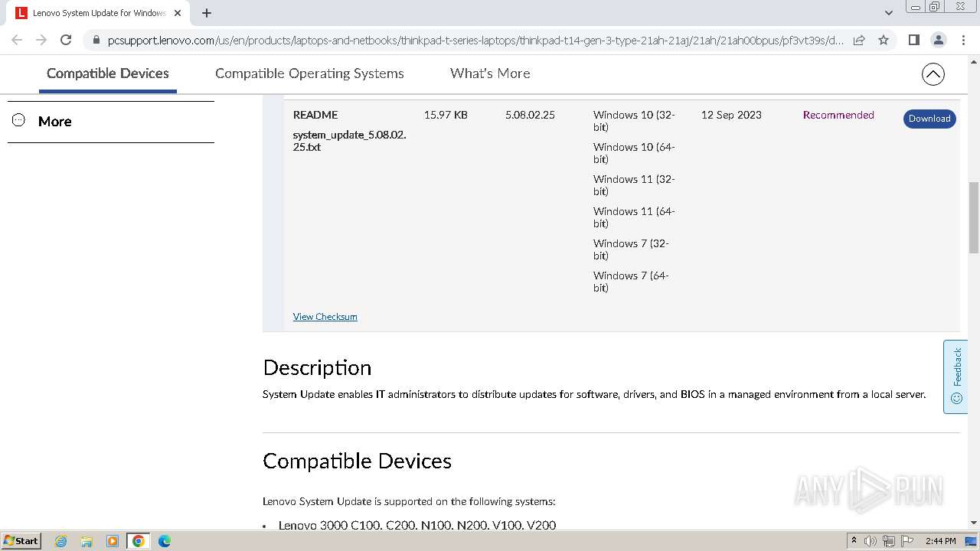Click the README file title

pos(315,115)
